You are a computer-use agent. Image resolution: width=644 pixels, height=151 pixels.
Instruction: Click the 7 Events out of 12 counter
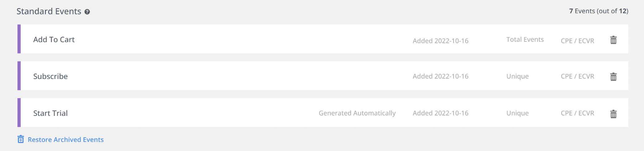[x=598, y=11]
